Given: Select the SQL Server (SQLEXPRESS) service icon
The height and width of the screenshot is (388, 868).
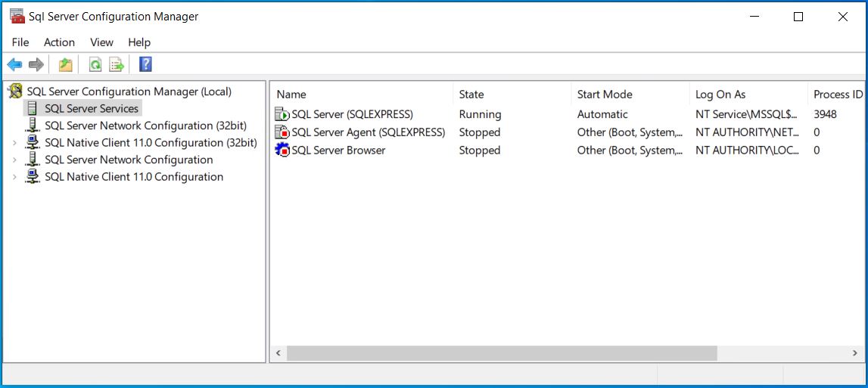Looking at the screenshot, I should click(x=282, y=114).
